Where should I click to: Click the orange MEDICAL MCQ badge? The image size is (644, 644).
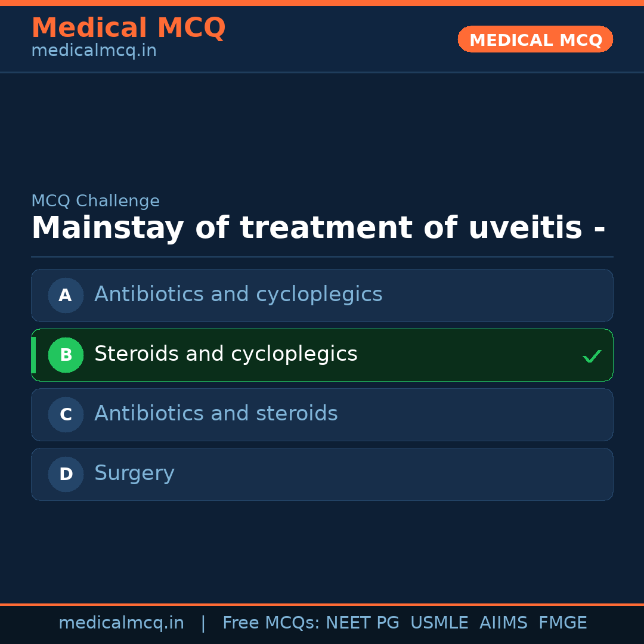point(535,39)
